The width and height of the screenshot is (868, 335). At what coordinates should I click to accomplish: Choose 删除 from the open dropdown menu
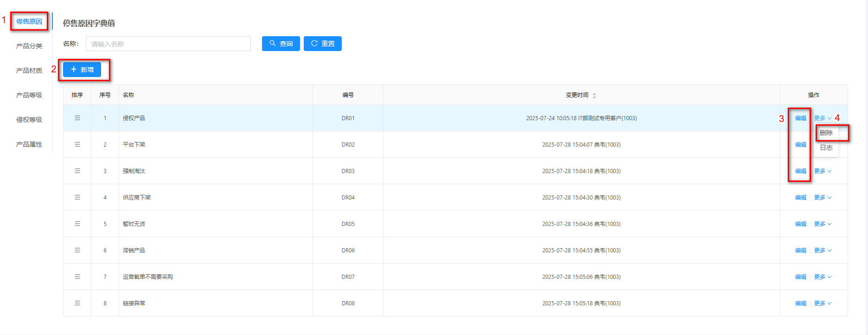[x=826, y=133]
